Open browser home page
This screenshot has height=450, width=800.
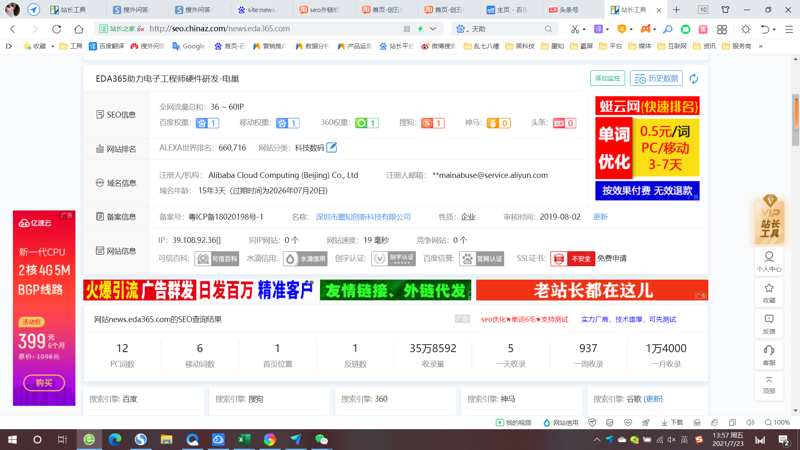[x=79, y=29]
